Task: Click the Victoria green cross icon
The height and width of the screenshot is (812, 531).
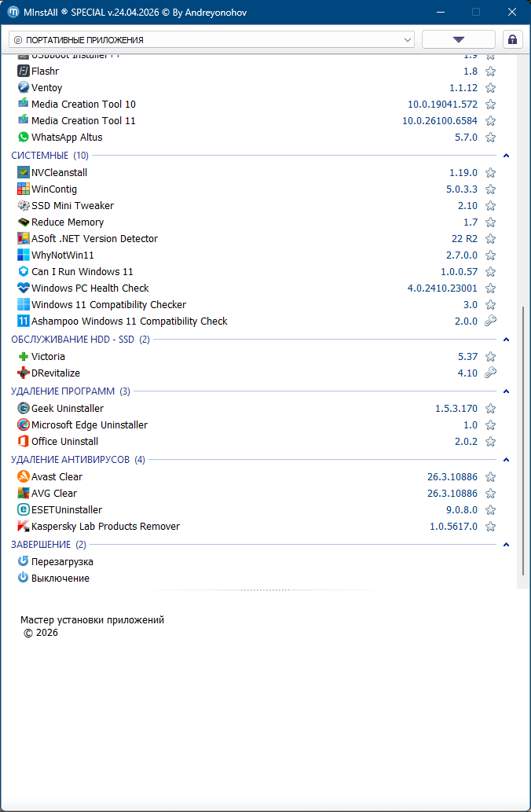Action: (x=24, y=357)
